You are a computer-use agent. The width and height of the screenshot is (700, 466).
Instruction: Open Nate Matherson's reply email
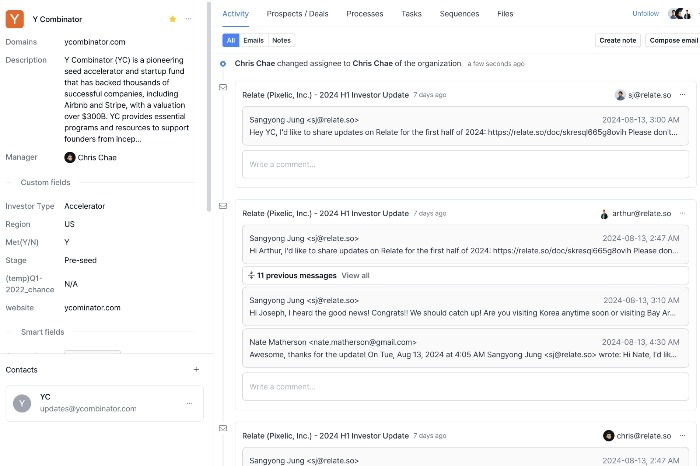click(x=465, y=348)
